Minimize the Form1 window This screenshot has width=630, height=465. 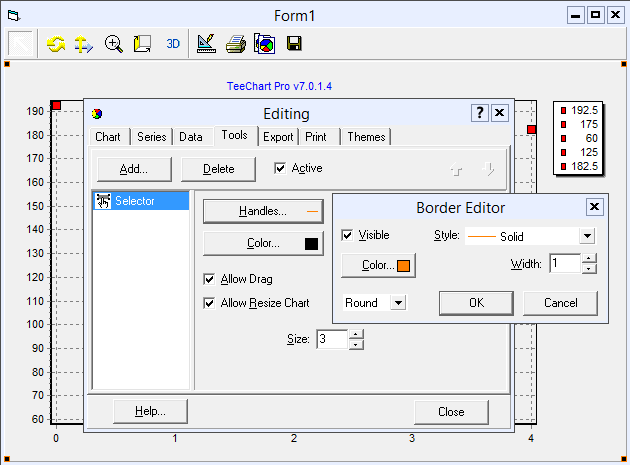[576, 15]
